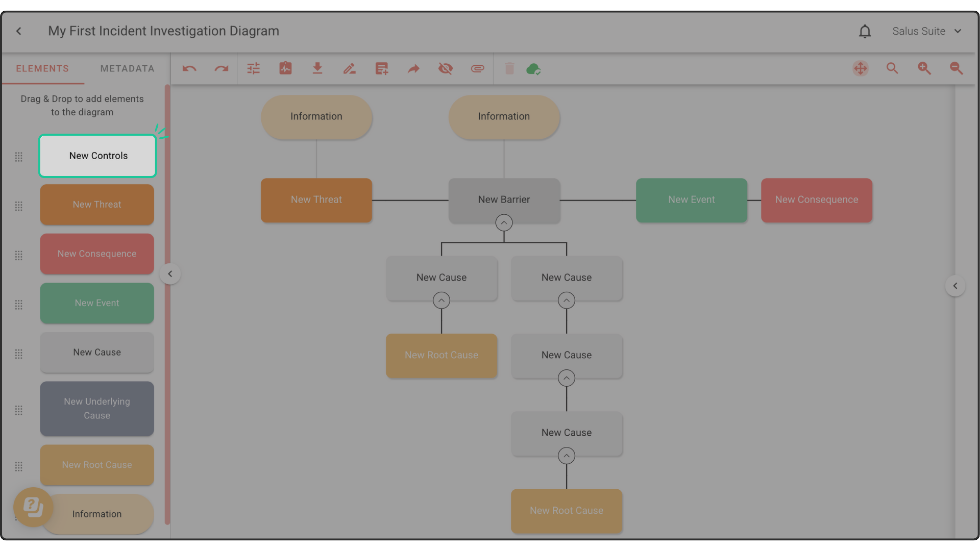Switch to the Metadata tab

pyautogui.click(x=127, y=68)
